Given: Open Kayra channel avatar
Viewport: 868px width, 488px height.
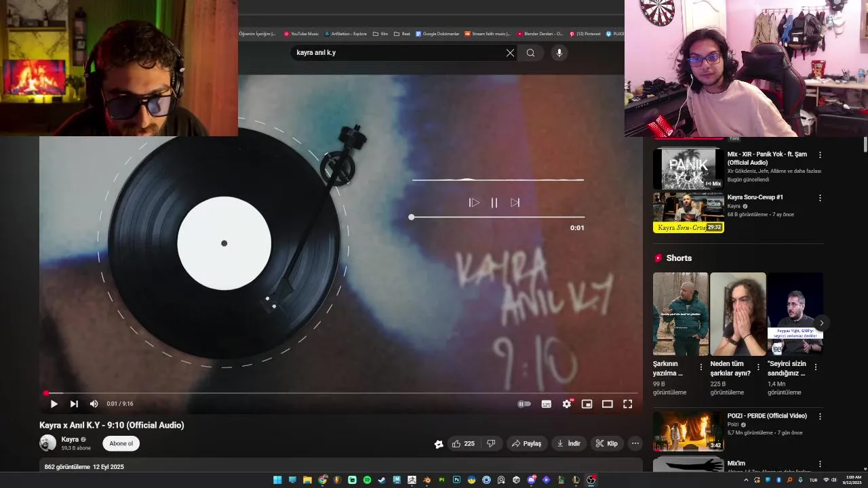Looking at the screenshot, I should (x=47, y=443).
